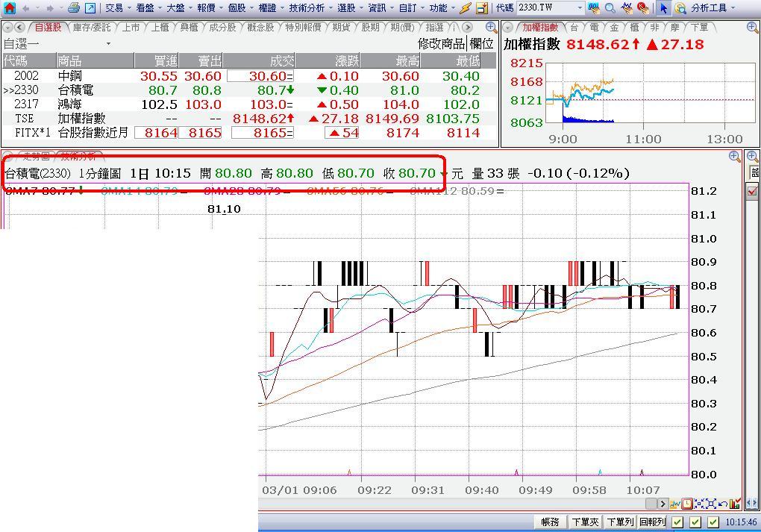Image resolution: width=761 pixels, height=532 pixels.
Task: Expand the stock code 2330.TW combo box
Action: click(x=580, y=7)
